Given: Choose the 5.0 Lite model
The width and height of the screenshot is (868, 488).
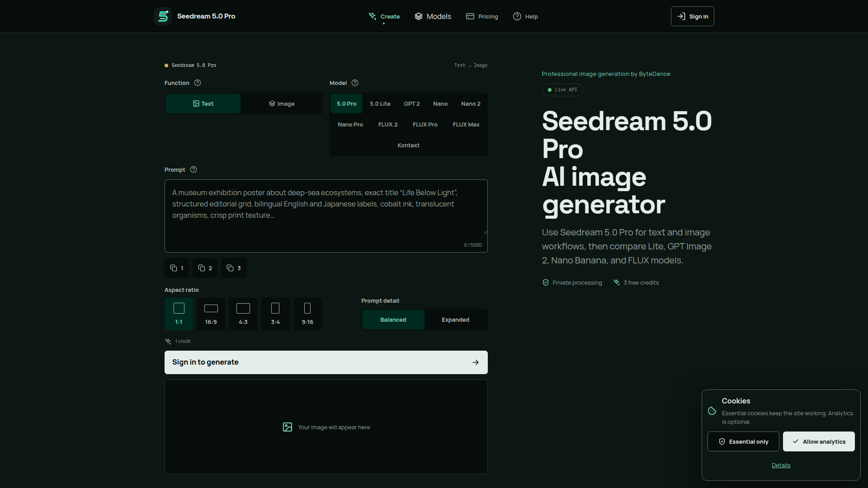Looking at the screenshot, I should pos(380,103).
